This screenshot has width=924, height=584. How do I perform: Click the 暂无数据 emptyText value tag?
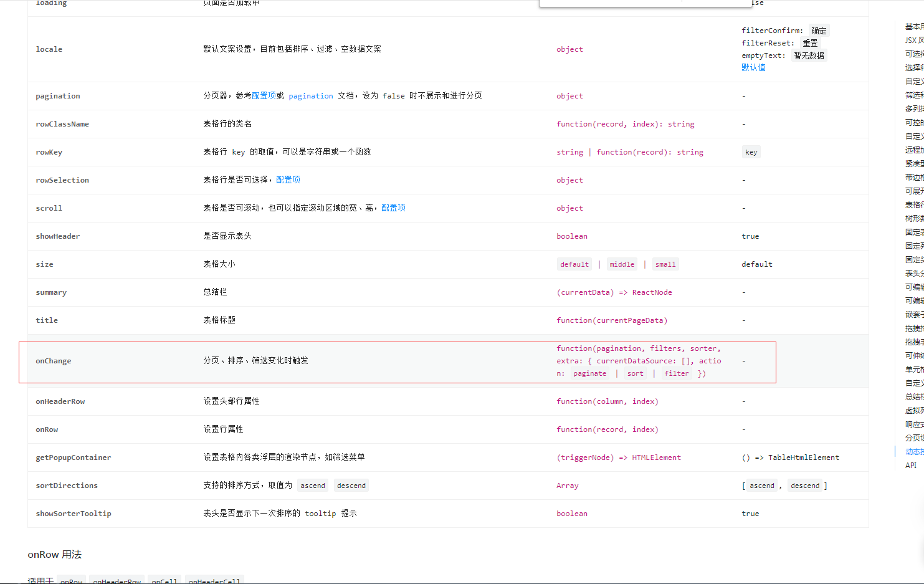809,55
